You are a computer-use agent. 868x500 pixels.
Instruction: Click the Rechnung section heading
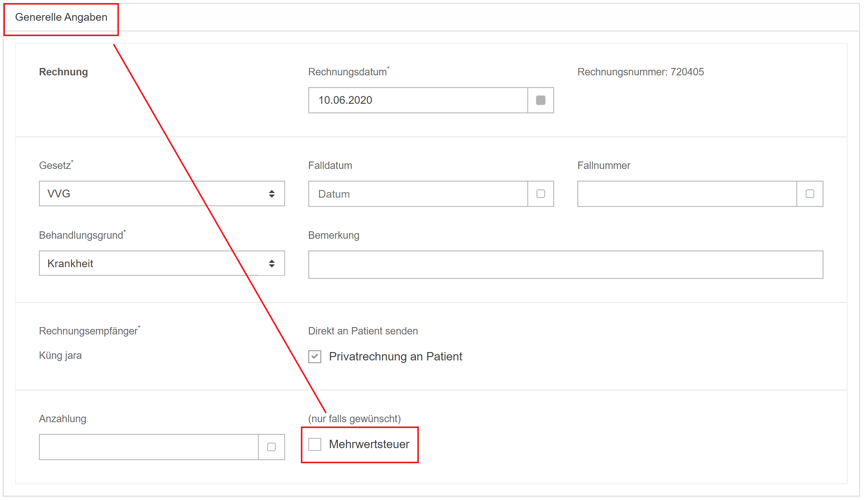[64, 72]
